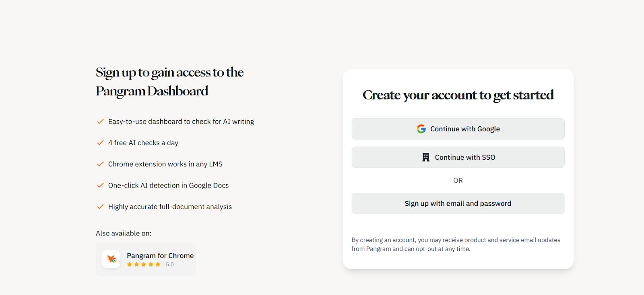Image resolution: width=644 pixels, height=295 pixels.
Task: Click the "OR" divider text
Action: click(458, 181)
